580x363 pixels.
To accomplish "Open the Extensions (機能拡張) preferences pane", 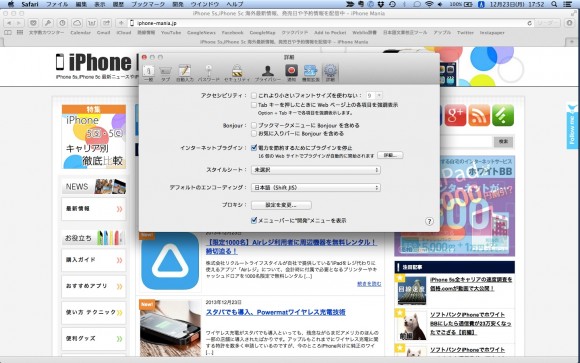I will 310,73.
